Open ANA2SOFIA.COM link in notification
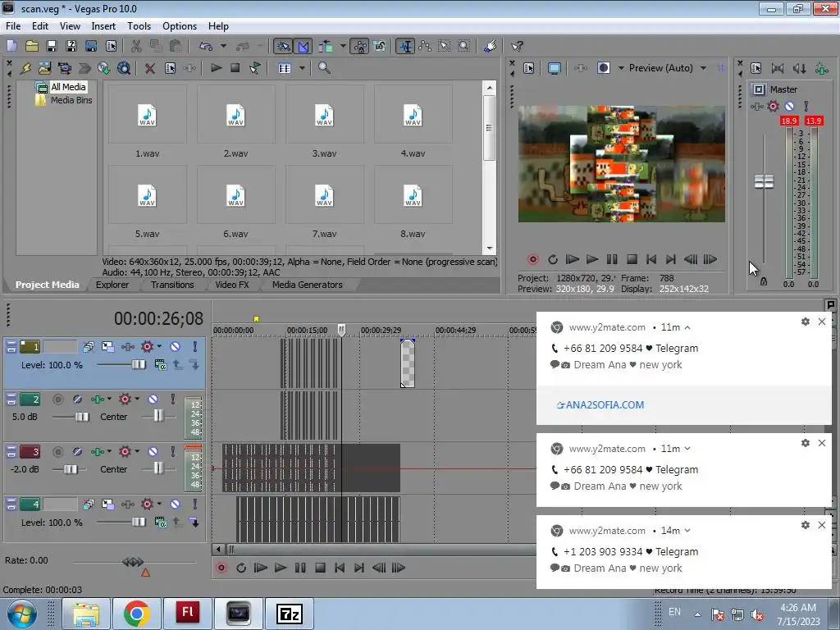Viewport: 840px width, 630px height. (600, 405)
